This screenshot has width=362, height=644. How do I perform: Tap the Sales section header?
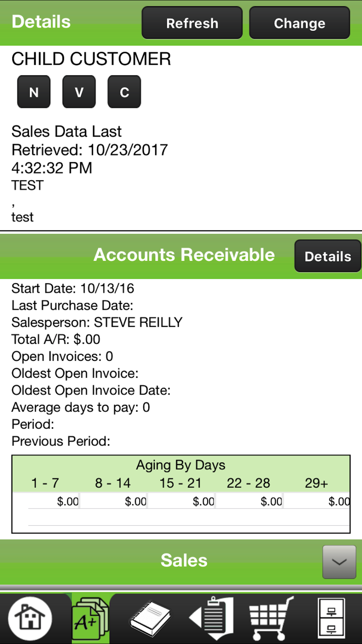tap(184, 560)
